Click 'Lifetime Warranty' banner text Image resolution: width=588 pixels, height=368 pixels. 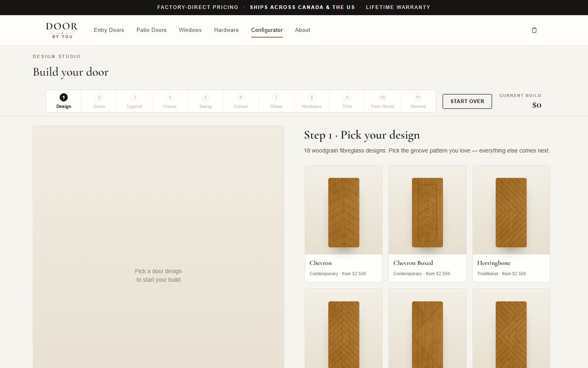(398, 7)
